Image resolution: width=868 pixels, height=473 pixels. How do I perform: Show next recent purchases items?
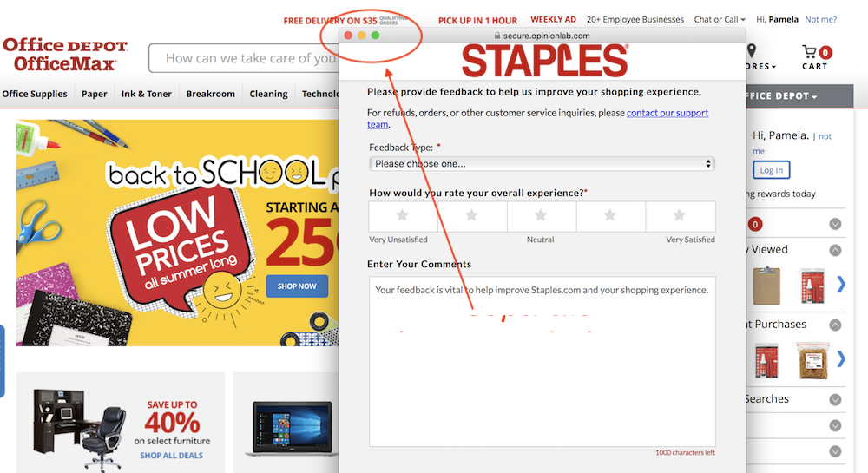841,359
